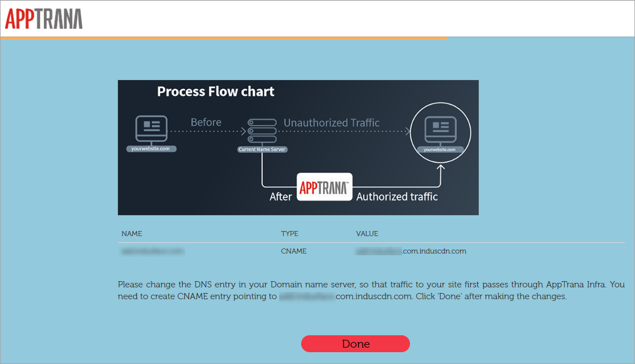Click the 'Unauthorized Traffic' label
The height and width of the screenshot is (364, 635).
(331, 122)
